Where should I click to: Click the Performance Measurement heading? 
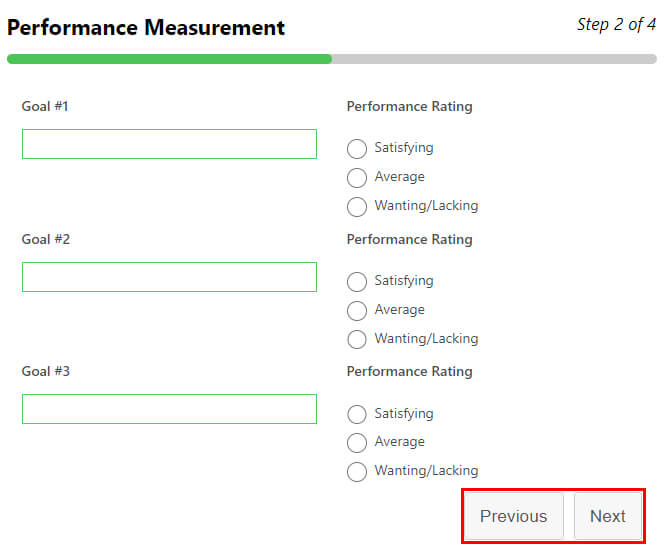pyautogui.click(x=146, y=28)
